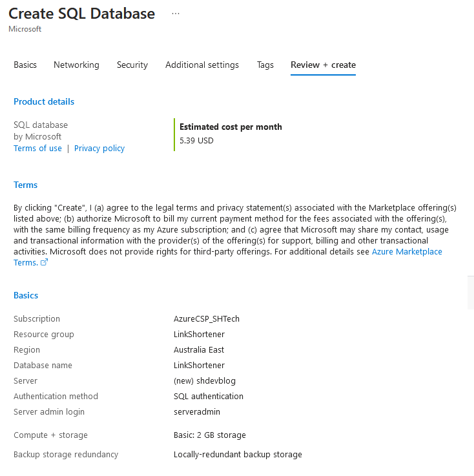
Task: Click the Basic: 2 GB storage value
Action: 210,435
